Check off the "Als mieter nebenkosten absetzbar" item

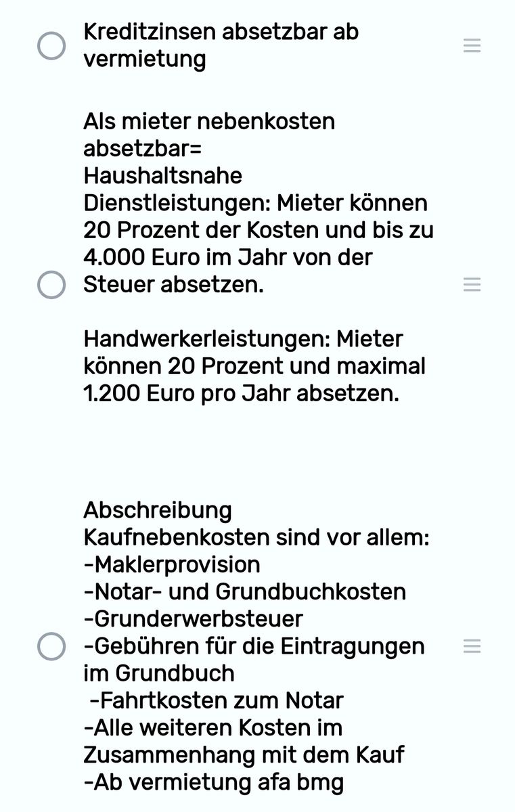coord(51,284)
